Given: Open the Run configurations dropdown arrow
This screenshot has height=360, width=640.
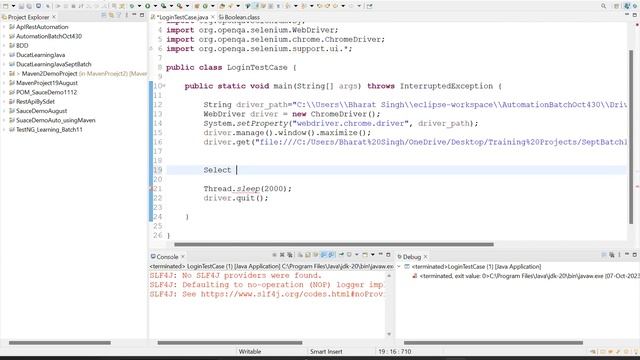Looking at the screenshot, I should [x=155, y=6].
